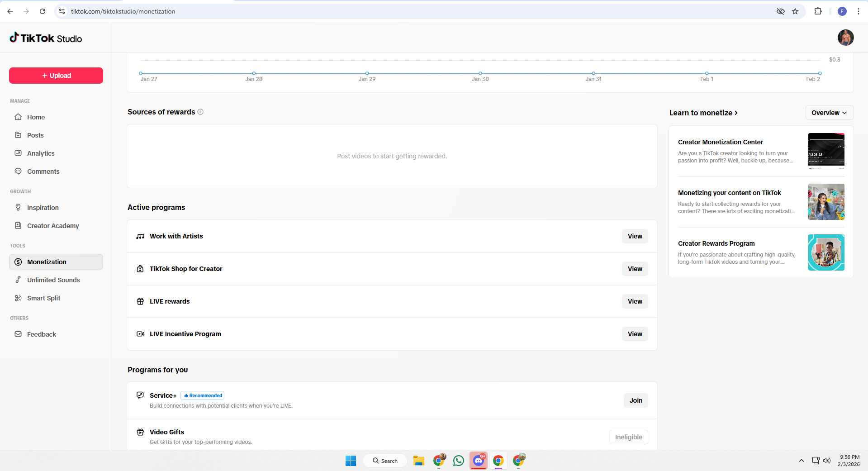Viewport: 868px width, 471px height.
Task: Open the browser extensions puzzle icon
Action: coord(818,11)
